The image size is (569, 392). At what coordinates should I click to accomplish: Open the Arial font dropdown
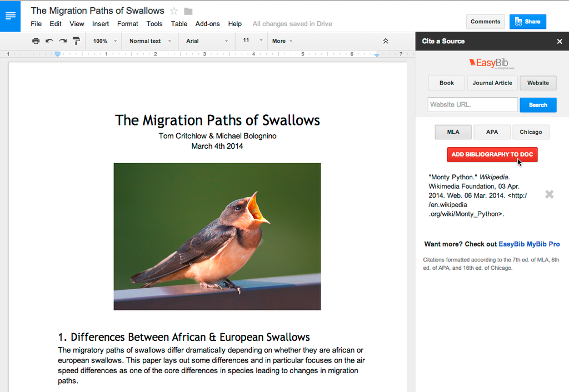click(x=207, y=41)
